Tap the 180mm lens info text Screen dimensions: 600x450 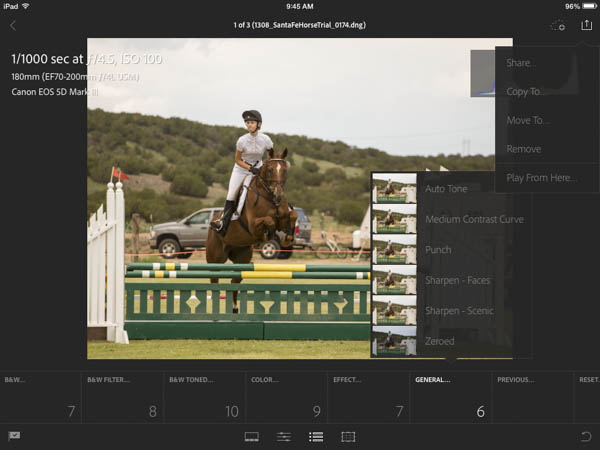pyautogui.click(x=75, y=77)
